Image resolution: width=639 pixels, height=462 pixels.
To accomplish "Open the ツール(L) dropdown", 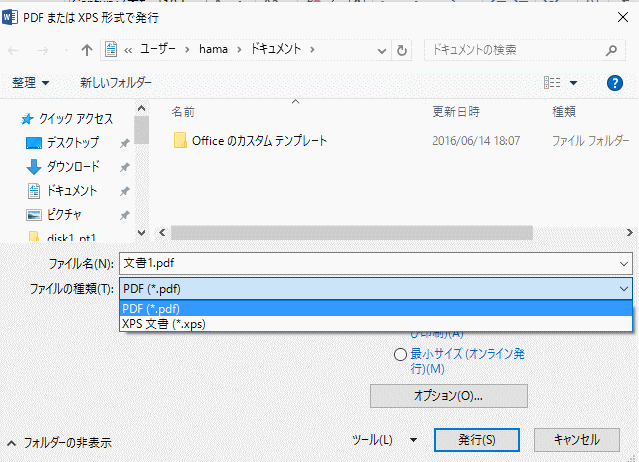I will point(384,440).
